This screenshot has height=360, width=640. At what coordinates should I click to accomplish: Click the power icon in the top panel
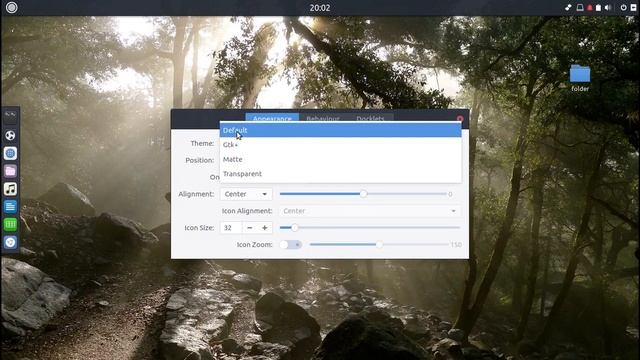pos(623,8)
